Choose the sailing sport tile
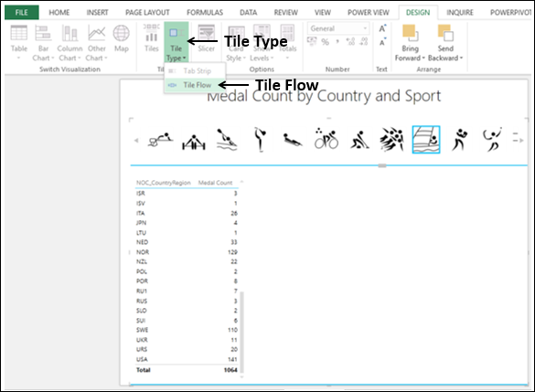This screenshot has height=392, width=535. (426, 140)
